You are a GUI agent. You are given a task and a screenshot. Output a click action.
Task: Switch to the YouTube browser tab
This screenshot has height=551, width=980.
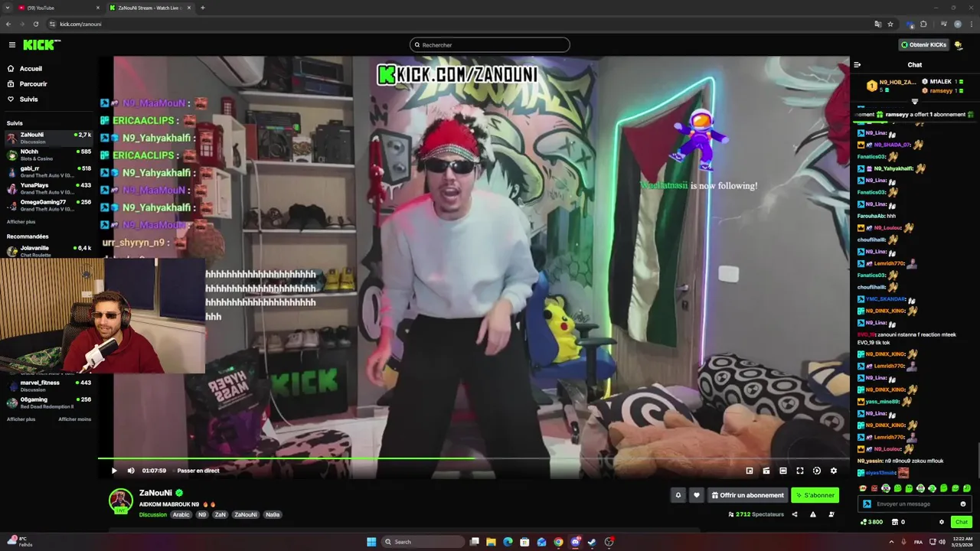click(x=57, y=8)
